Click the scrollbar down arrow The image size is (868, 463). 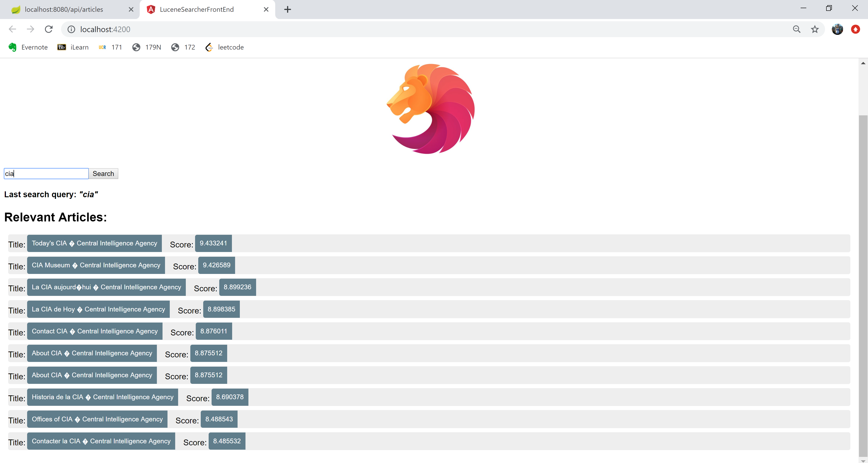click(x=863, y=460)
